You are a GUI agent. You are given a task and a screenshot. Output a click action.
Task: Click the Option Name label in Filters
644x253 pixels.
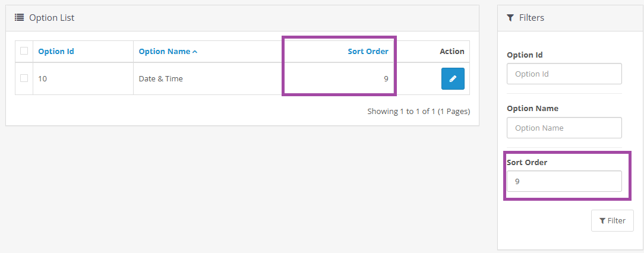532,108
